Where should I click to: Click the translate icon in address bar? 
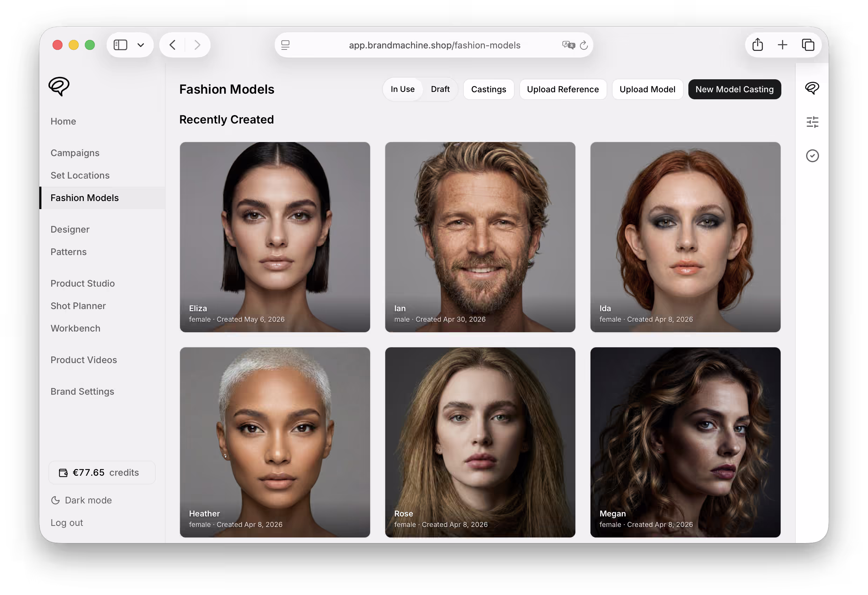tap(568, 45)
